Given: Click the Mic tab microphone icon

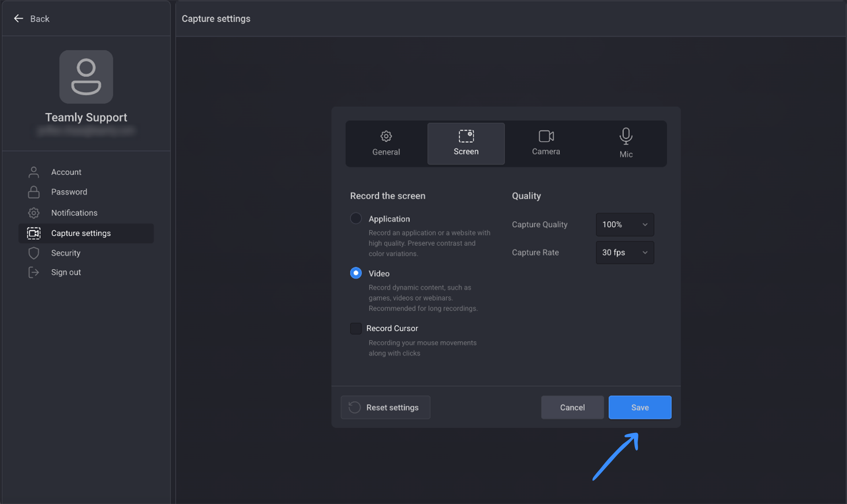Looking at the screenshot, I should [x=626, y=136].
